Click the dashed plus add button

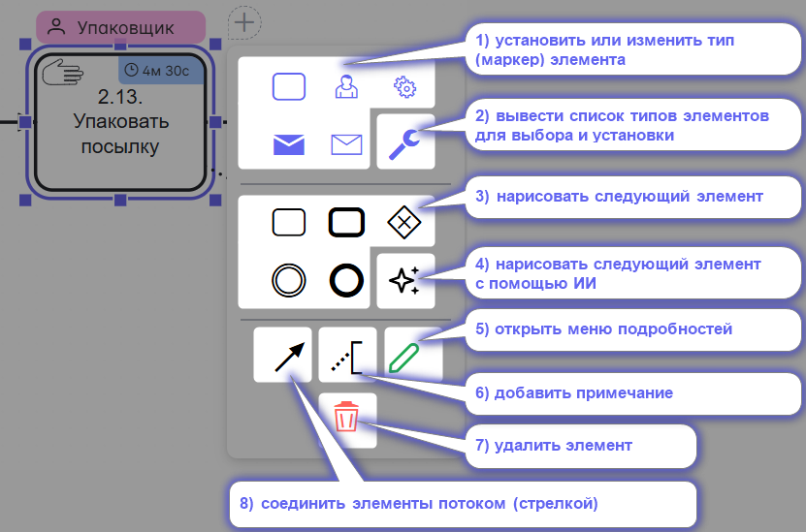[x=244, y=22]
